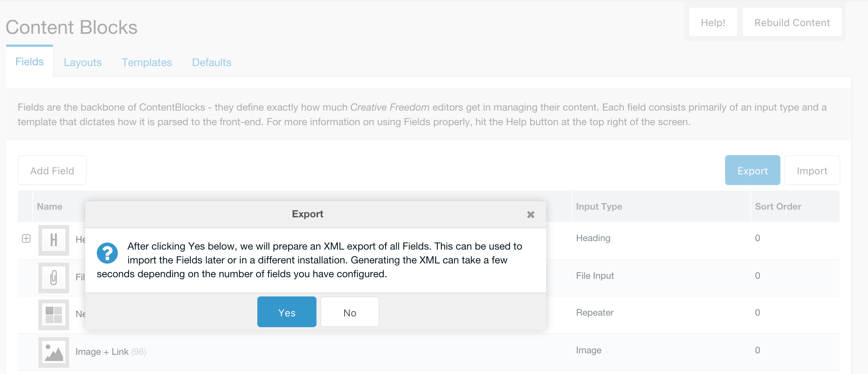Expand the Heading row plus icon
The image size is (868, 374).
point(26,238)
